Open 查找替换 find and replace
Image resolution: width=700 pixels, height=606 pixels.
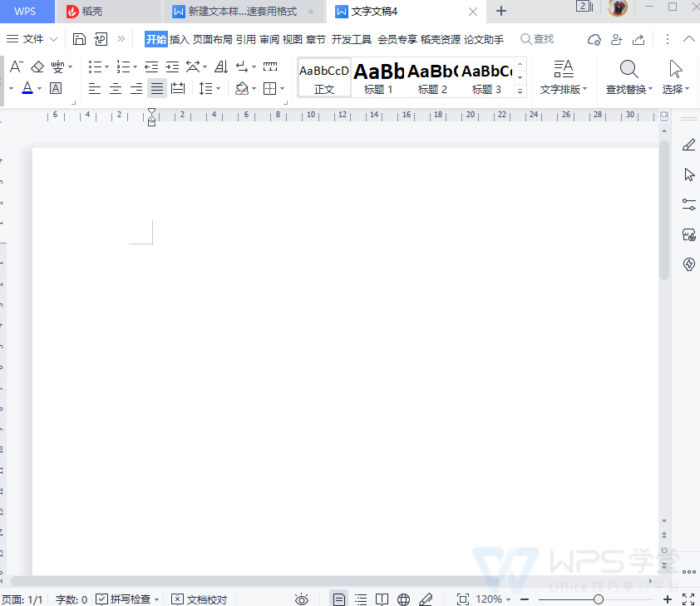(629, 77)
